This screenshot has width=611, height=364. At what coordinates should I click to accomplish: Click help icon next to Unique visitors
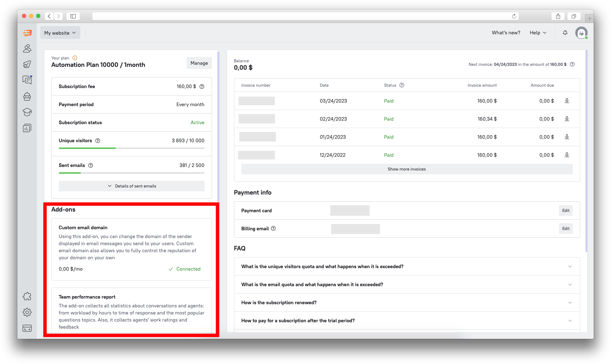(x=98, y=141)
